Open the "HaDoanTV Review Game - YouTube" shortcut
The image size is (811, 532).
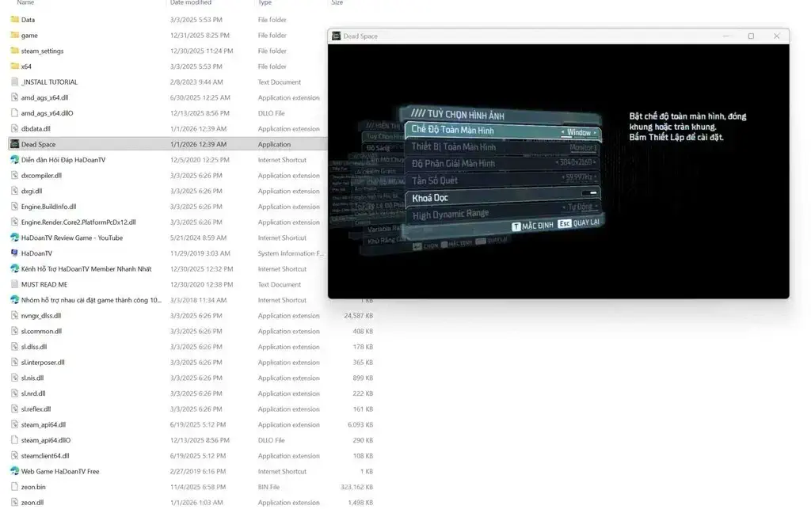[x=70, y=237]
